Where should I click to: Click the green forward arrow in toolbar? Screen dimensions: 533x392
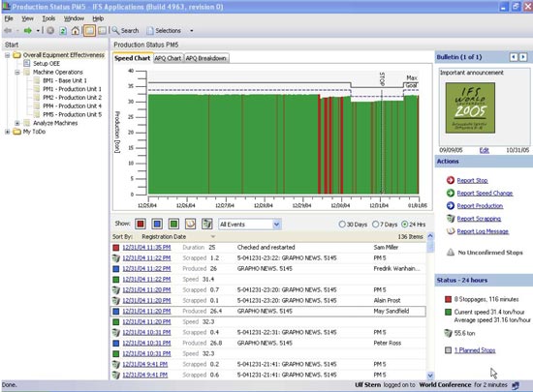point(27,31)
